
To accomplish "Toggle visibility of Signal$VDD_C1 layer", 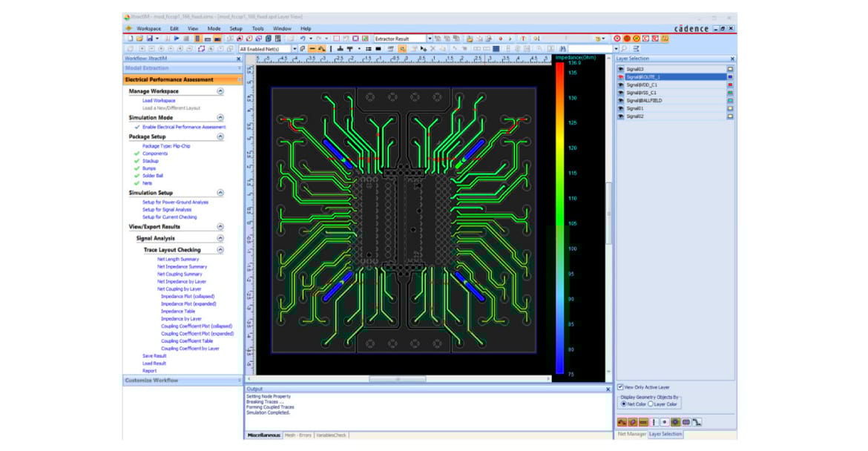I will 620,85.
